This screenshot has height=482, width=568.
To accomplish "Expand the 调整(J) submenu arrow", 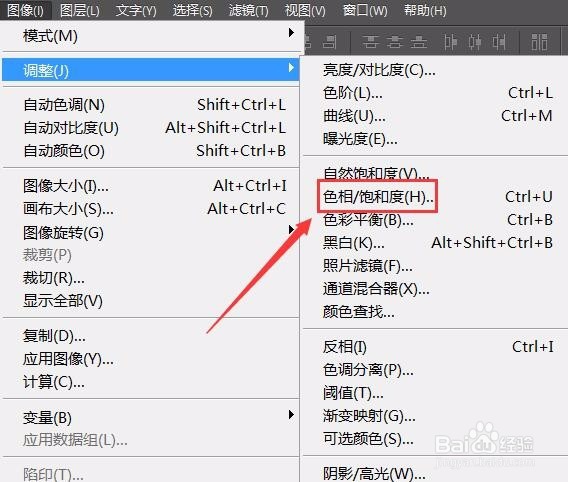I will [291, 67].
